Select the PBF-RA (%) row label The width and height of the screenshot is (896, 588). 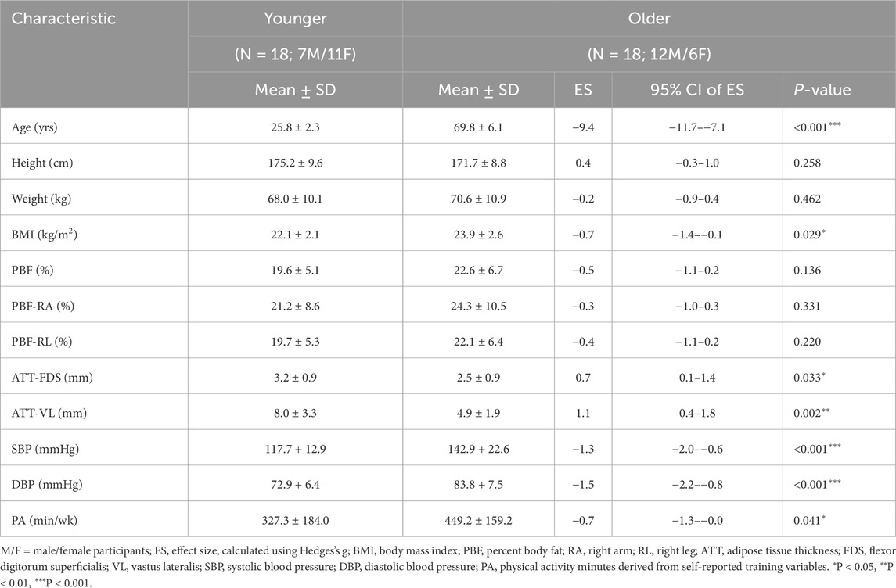click(43, 306)
